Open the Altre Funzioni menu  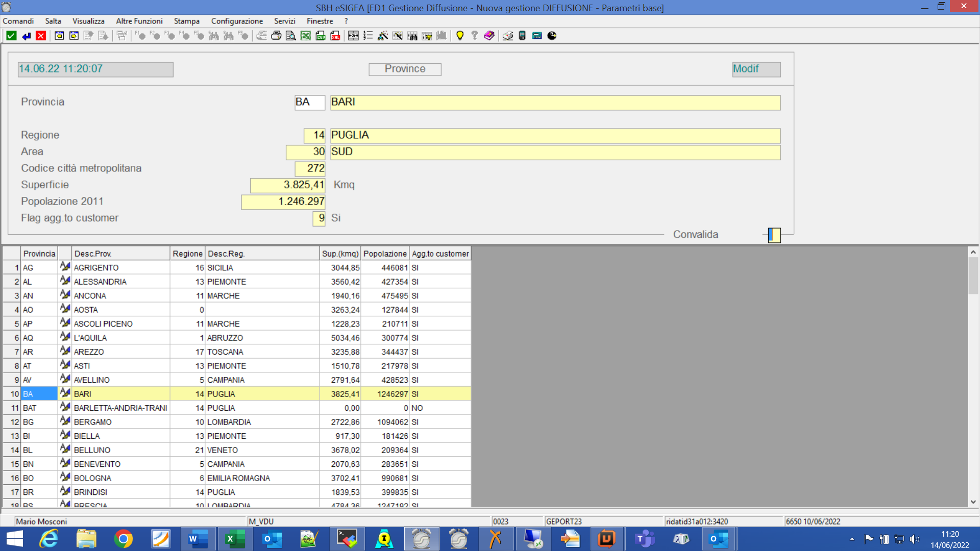[x=139, y=21]
